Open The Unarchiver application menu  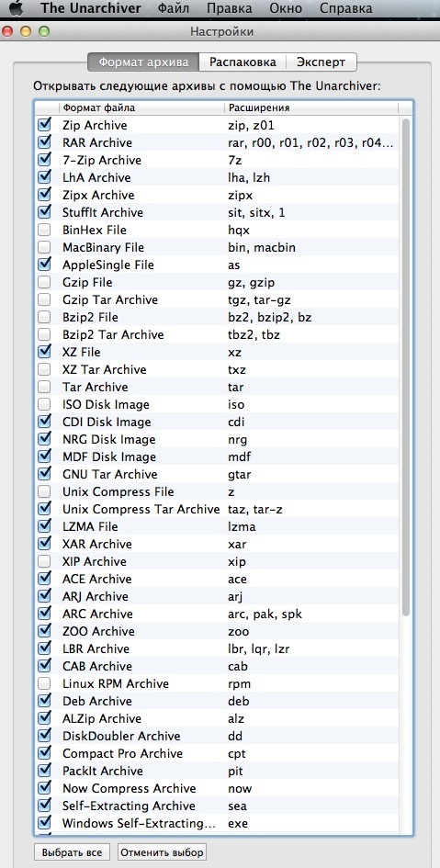(91, 8)
